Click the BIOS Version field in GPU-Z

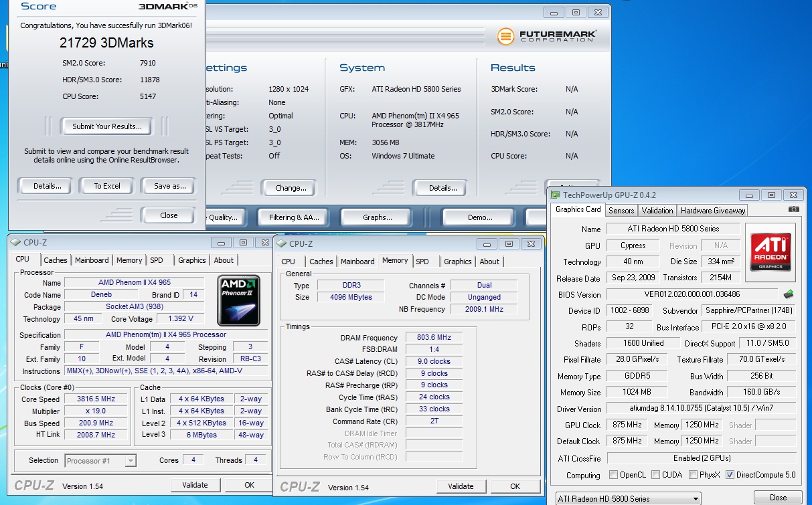(693, 294)
